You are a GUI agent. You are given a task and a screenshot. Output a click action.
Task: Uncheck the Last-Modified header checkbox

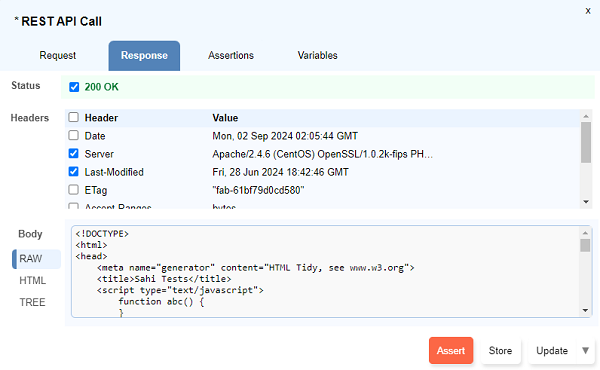click(x=73, y=171)
